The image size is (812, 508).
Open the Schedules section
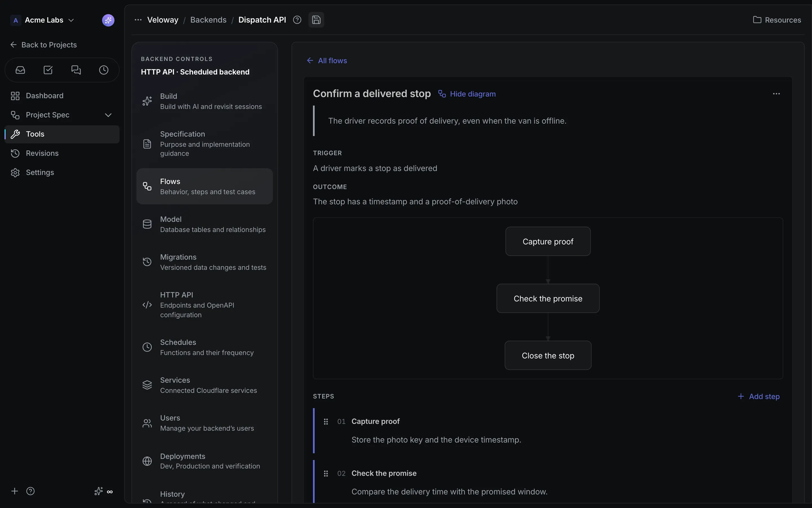[x=204, y=347]
